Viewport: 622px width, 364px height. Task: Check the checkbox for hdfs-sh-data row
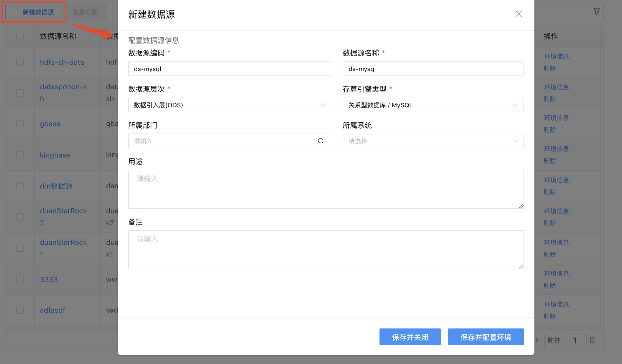[x=20, y=62]
